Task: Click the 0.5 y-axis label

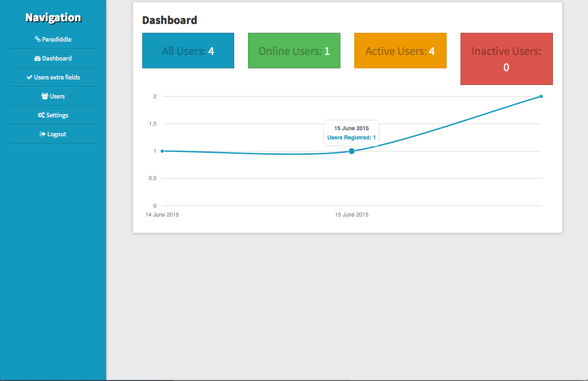Action: (152, 178)
